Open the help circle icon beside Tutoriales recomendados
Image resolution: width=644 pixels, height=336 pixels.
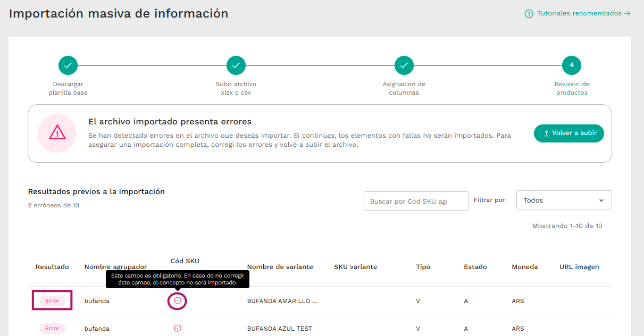click(529, 14)
